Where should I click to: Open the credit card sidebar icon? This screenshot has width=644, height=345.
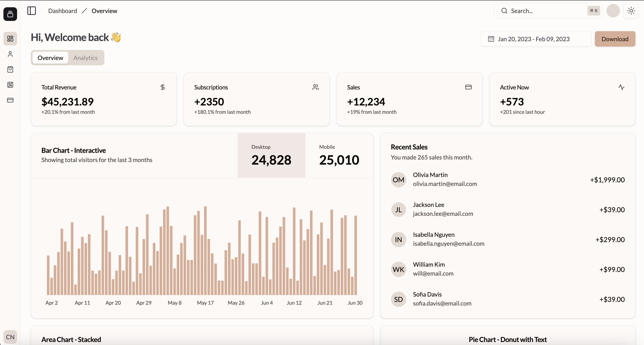click(10, 100)
